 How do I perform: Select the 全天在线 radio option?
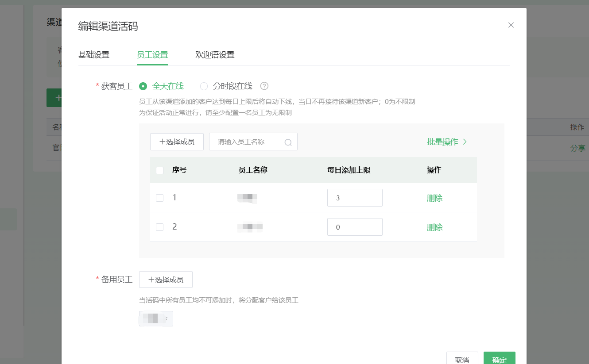(143, 86)
